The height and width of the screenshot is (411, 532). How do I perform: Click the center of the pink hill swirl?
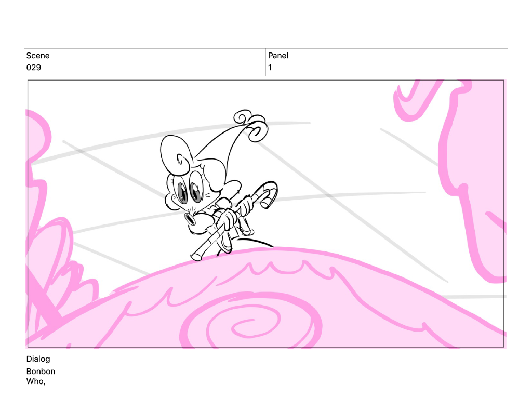click(x=244, y=327)
